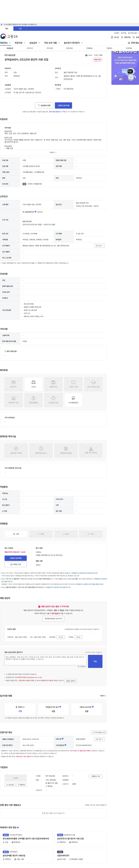Select the 우대사항 section tab
The height and width of the screenshot is (868, 139).
(x=49, y=48)
